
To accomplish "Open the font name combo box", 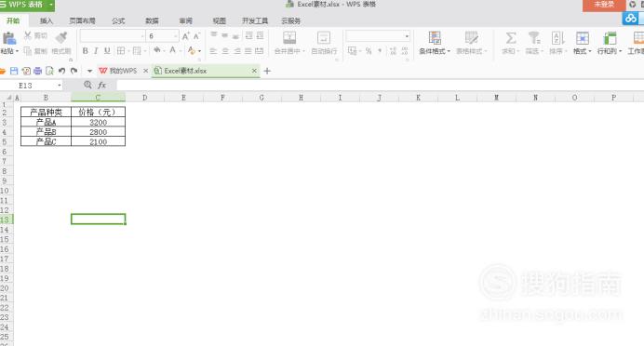I will pyautogui.click(x=113, y=36).
